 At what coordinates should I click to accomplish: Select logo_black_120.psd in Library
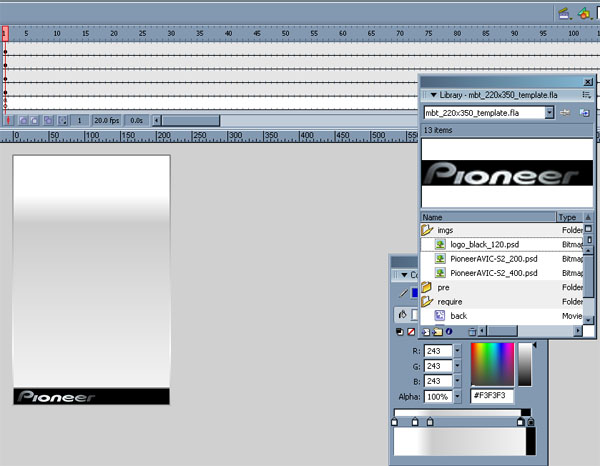502,244
